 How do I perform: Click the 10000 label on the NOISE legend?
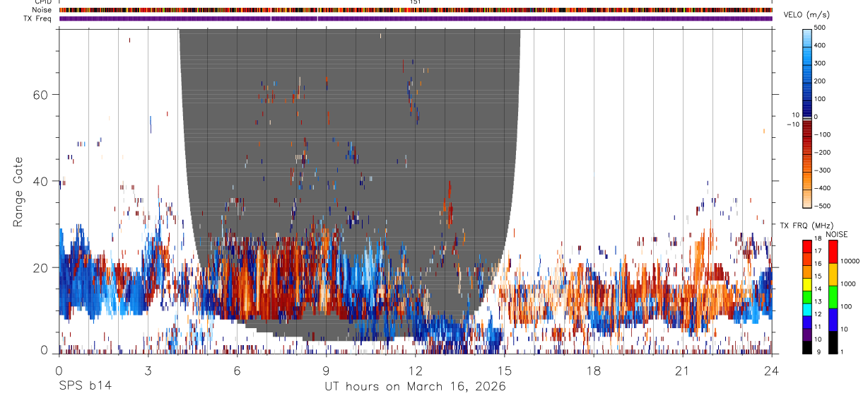click(x=850, y=262)
